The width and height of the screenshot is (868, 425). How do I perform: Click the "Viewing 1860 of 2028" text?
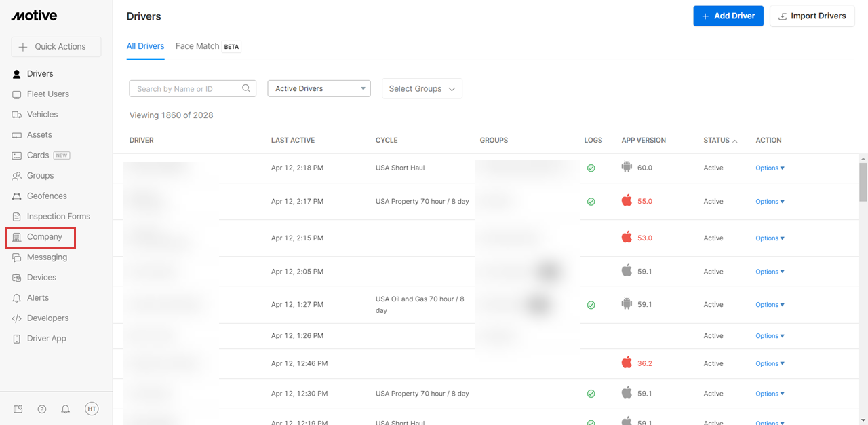point(172,115)
